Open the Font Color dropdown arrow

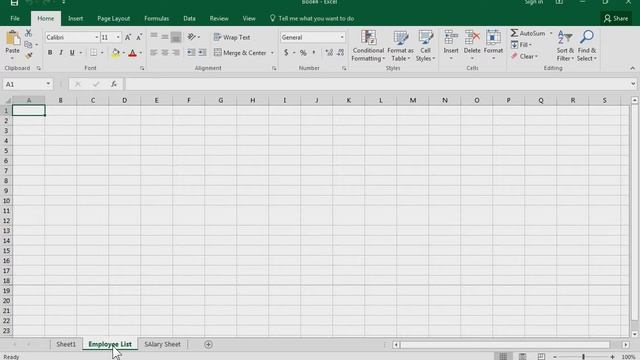(x=141, y=53)
